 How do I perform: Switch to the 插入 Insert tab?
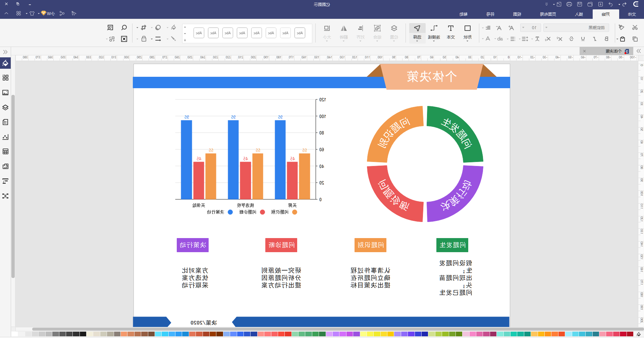579,14
